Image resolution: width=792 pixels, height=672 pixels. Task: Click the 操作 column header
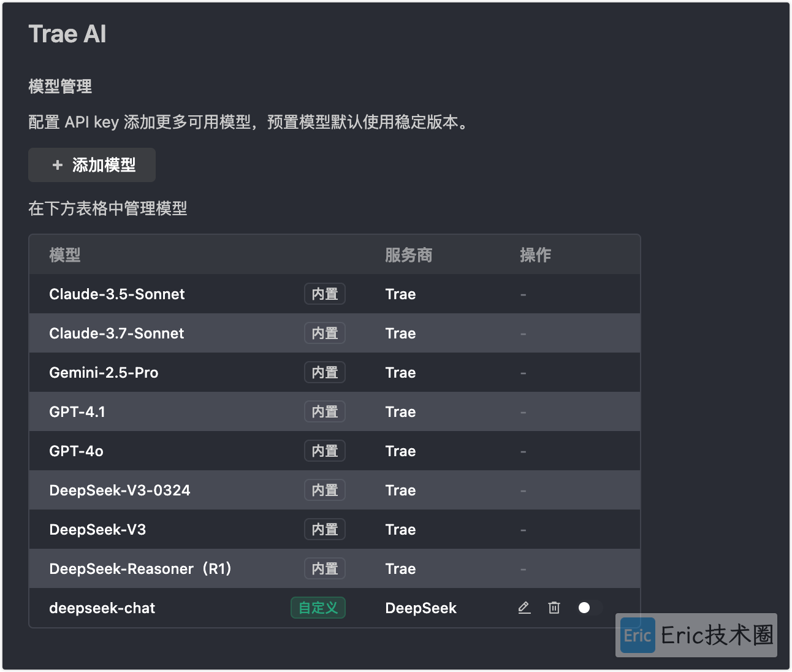pyautogui.click(x=536, y=255)
